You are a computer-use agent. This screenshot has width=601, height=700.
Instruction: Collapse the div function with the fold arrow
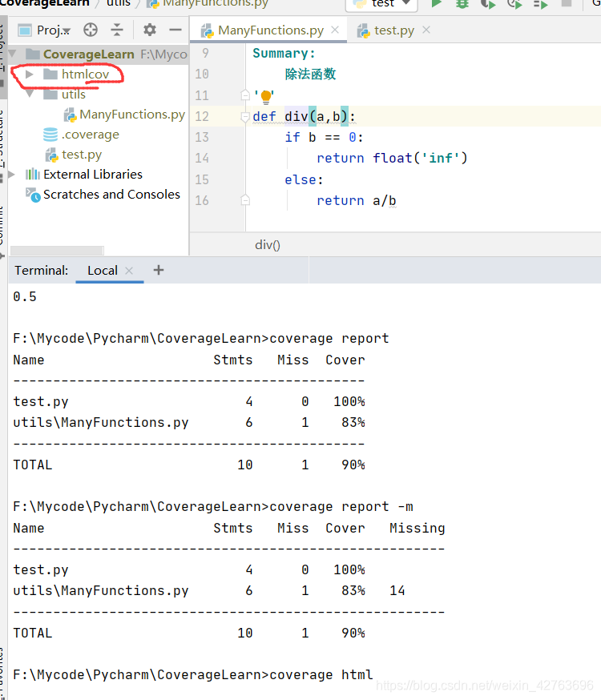[245, 115]
